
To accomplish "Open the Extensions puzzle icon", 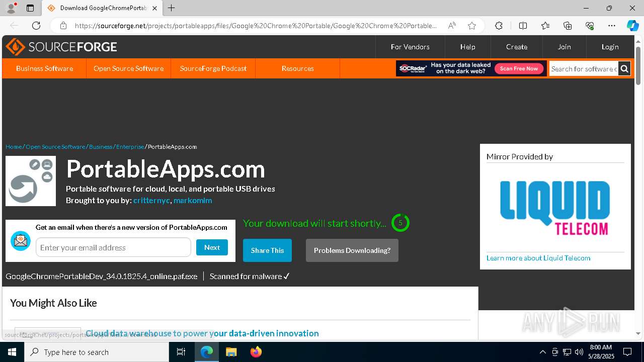I will 499,26.
